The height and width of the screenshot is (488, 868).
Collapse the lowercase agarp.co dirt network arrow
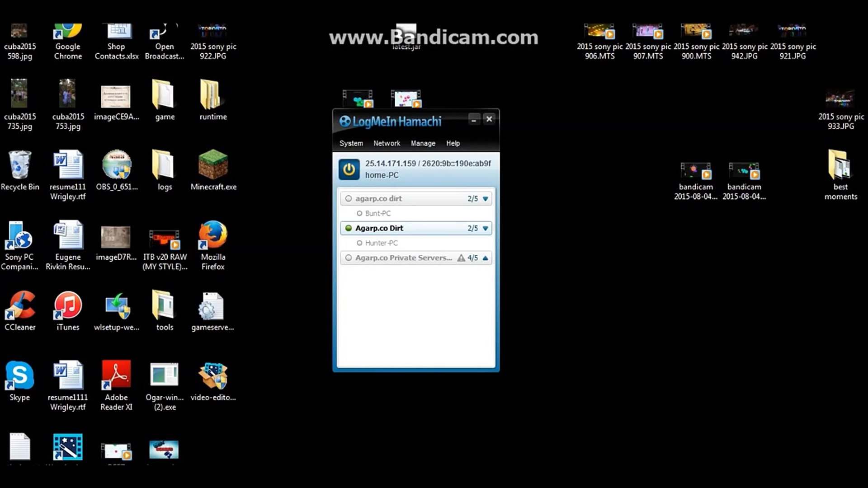point(486,199)
